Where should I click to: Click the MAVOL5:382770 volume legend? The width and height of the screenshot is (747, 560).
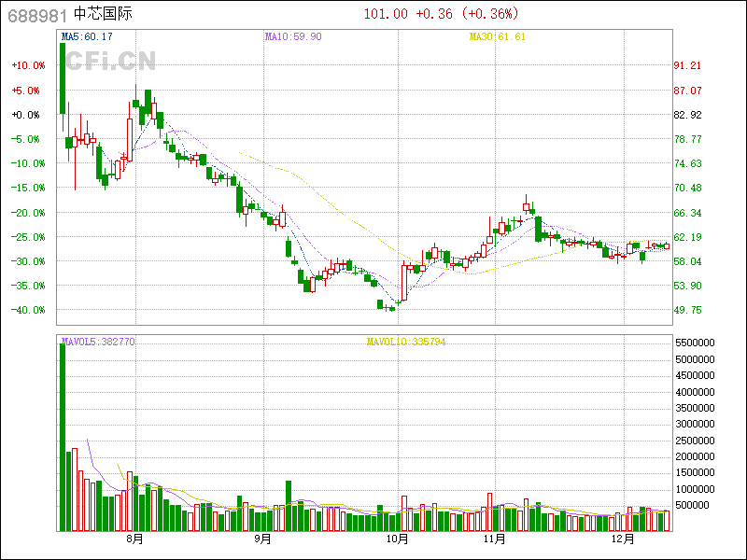(x=98, y=342)
